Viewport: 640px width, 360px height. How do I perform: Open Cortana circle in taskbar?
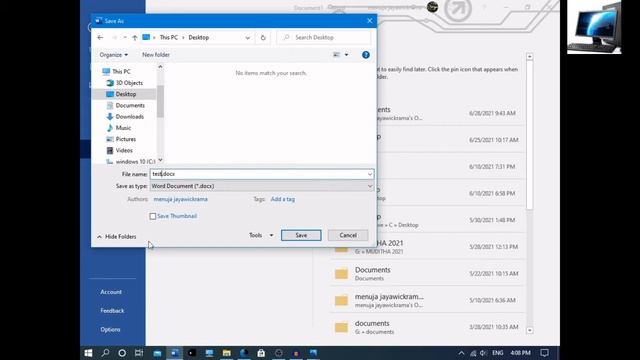pyautogui.click(x=122, y=353)
